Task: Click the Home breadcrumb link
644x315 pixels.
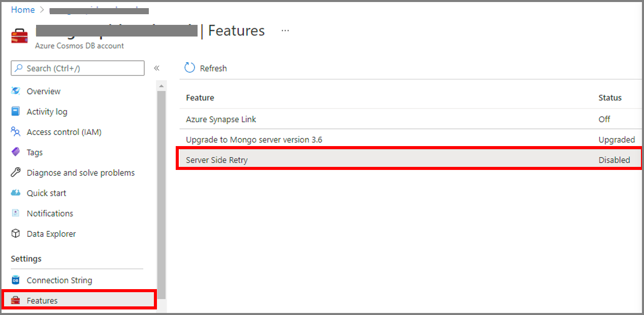Action: tap(23, 10)
